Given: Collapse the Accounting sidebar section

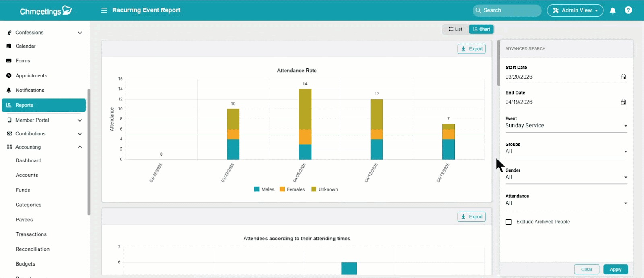Looking at the screenshot, I should tap(80, 147).
